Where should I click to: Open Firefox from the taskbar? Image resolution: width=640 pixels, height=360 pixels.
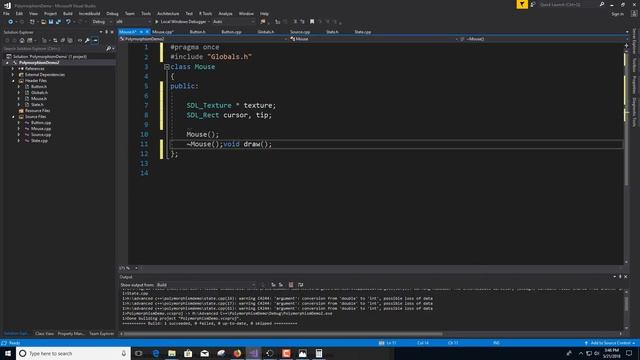(x=237, y=353)
